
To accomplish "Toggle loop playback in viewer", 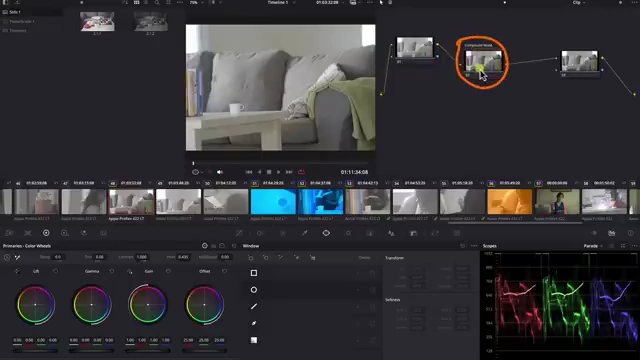I will (x=301, y=172).
